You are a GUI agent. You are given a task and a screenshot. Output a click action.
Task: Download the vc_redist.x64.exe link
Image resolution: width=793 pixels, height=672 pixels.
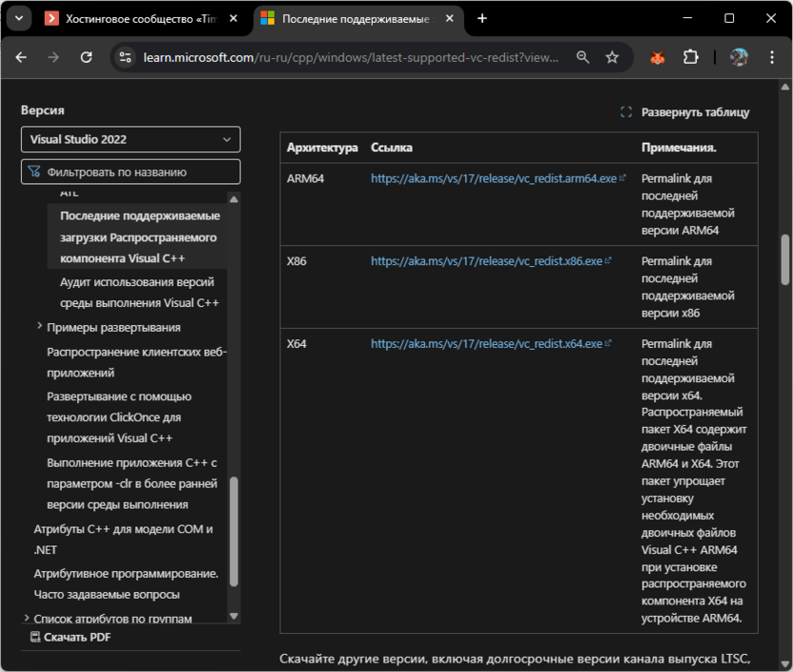tap(486, 343)
